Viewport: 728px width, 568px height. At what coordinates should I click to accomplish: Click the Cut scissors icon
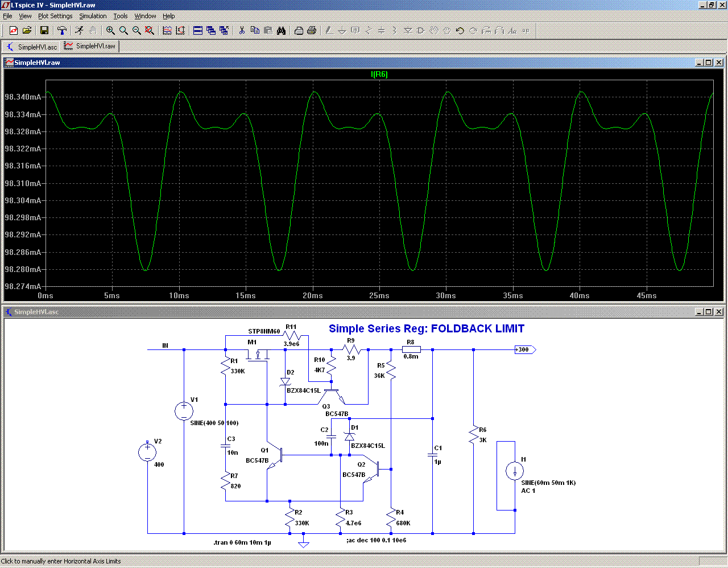242,30
